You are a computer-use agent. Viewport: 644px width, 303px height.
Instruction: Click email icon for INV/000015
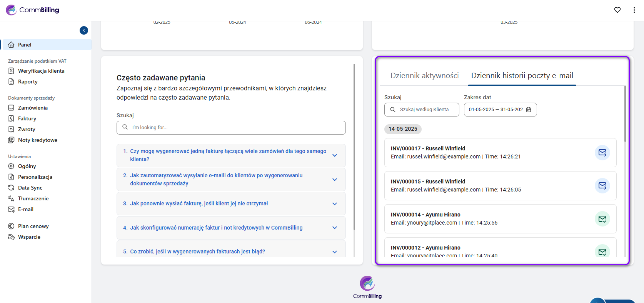pos(602,186)
